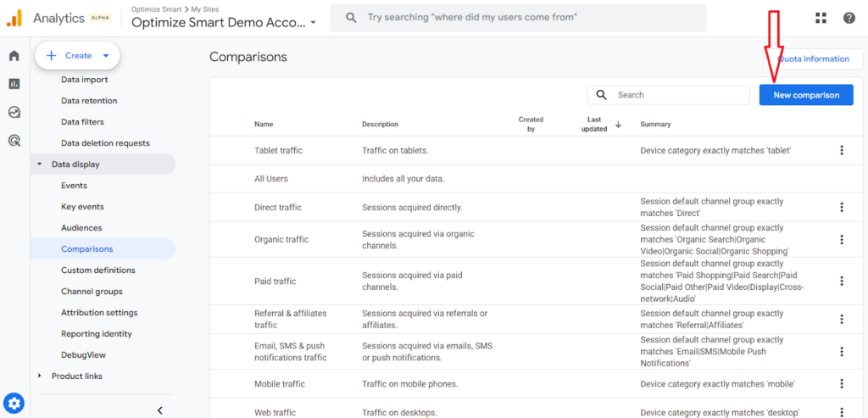The height and width of the screenshot is (418, 868).
Task: Open Channel groups
Action: [92, 291]
